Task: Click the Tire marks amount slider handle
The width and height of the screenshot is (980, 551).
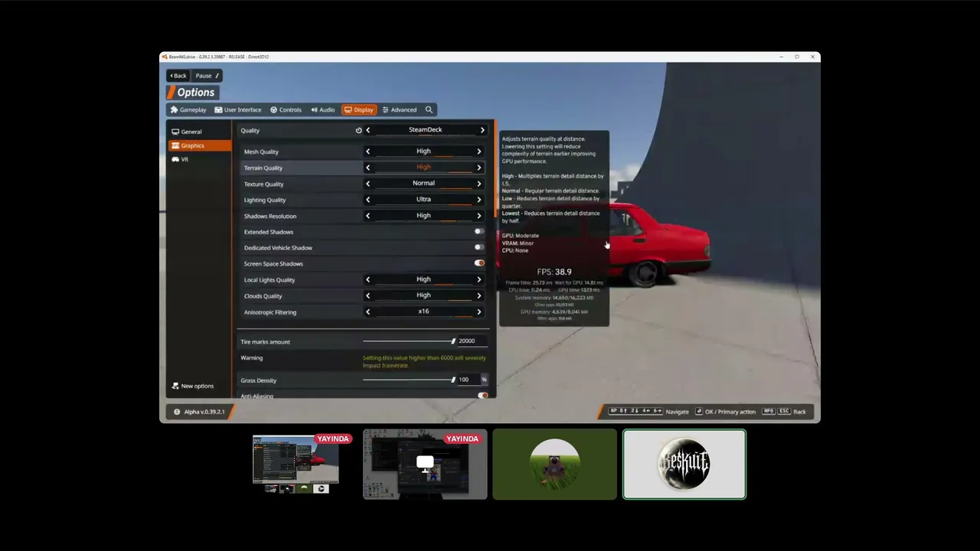Action: [x=453, y=341]
